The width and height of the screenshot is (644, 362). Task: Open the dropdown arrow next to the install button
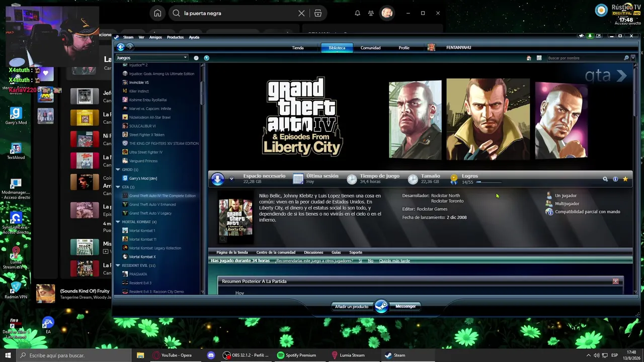coord(231,179)
